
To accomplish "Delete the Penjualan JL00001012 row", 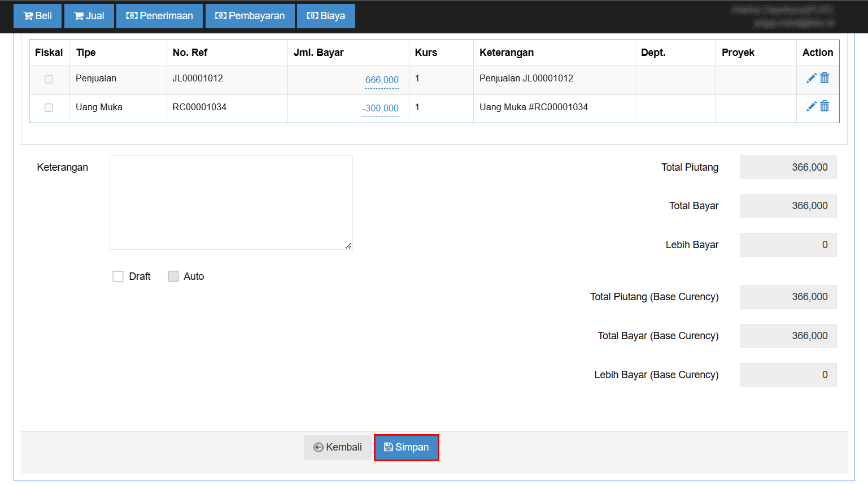I will click(x=825, y=78).
